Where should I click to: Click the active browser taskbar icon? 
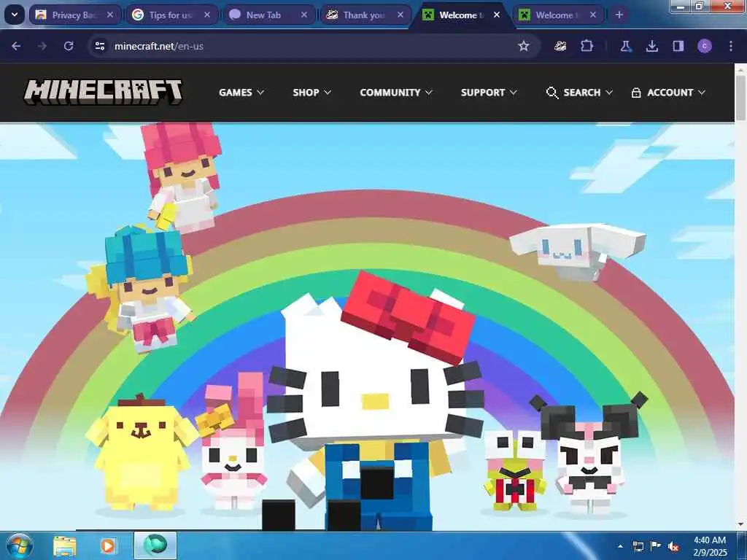click(x=155, y=545)
